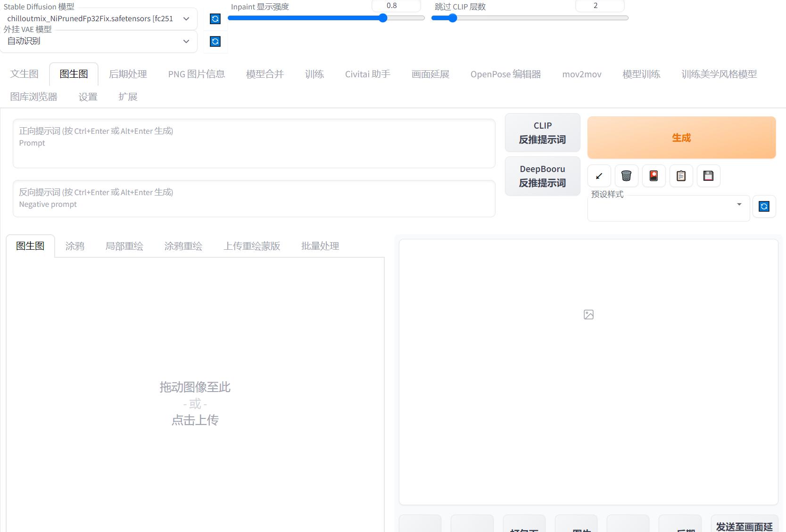786x532 pixels.
Task: Run CLIP 反推提示词 interrogation
Action: pos(542,132)
